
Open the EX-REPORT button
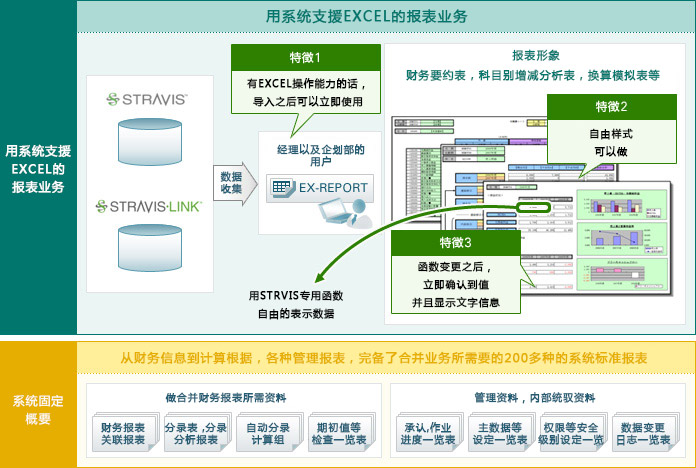[x=320, y=188]
